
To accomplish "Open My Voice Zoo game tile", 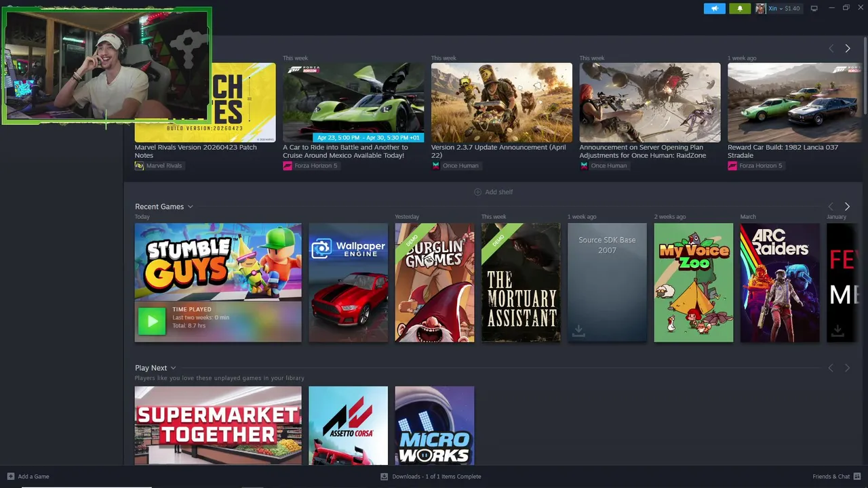I will [x=693, y=283].
